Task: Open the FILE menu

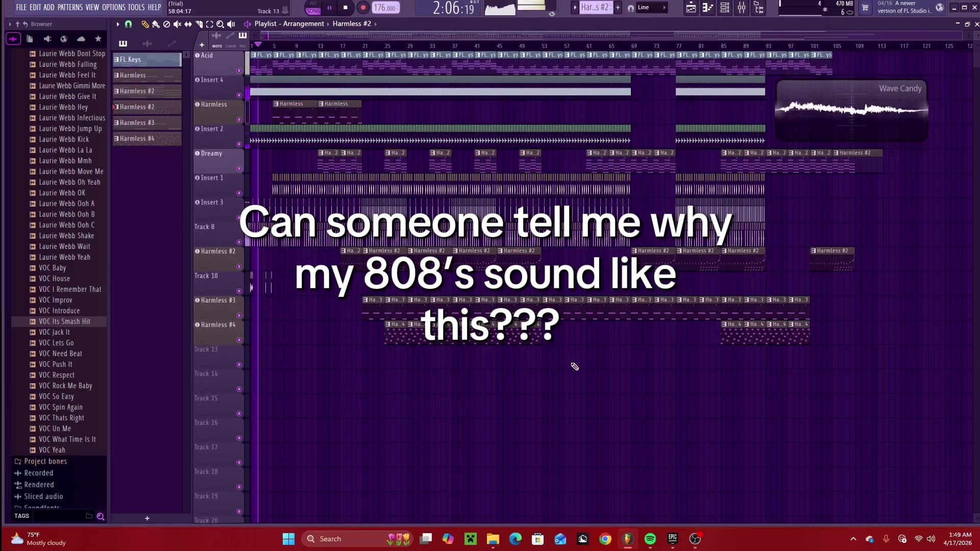Action: pyautogui.click(x=21, y=8)
